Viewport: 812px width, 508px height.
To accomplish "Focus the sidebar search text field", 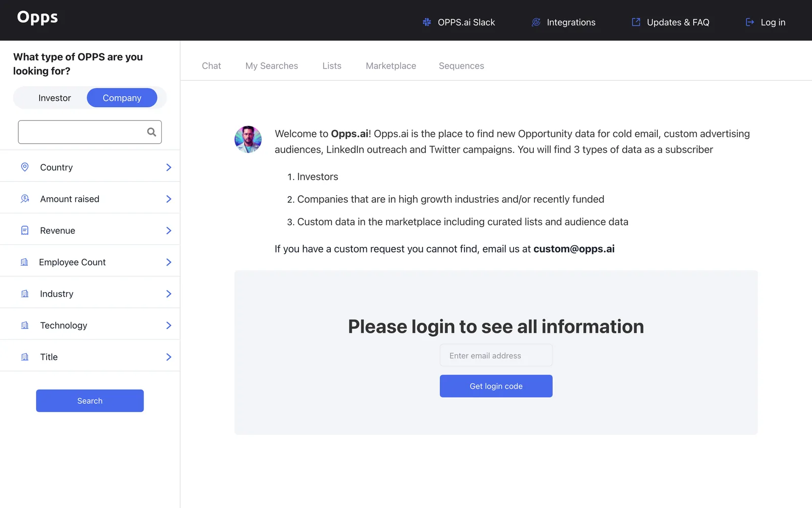I will pyautogui.click(x=90, y=132).
